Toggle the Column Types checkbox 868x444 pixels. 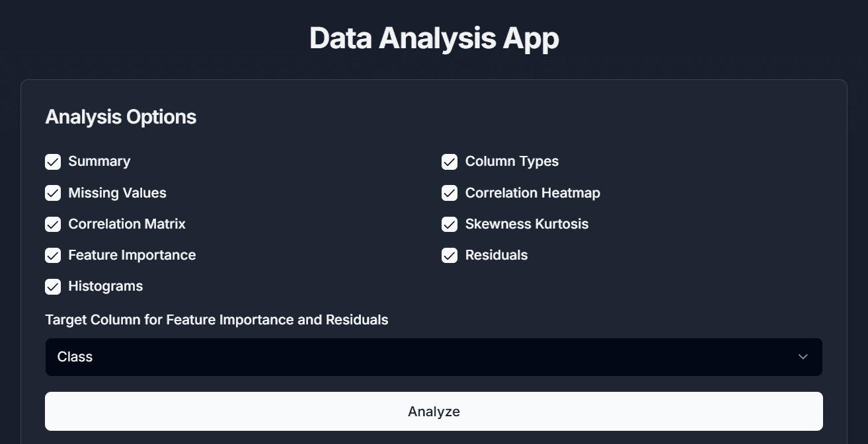tap(450, 161)
